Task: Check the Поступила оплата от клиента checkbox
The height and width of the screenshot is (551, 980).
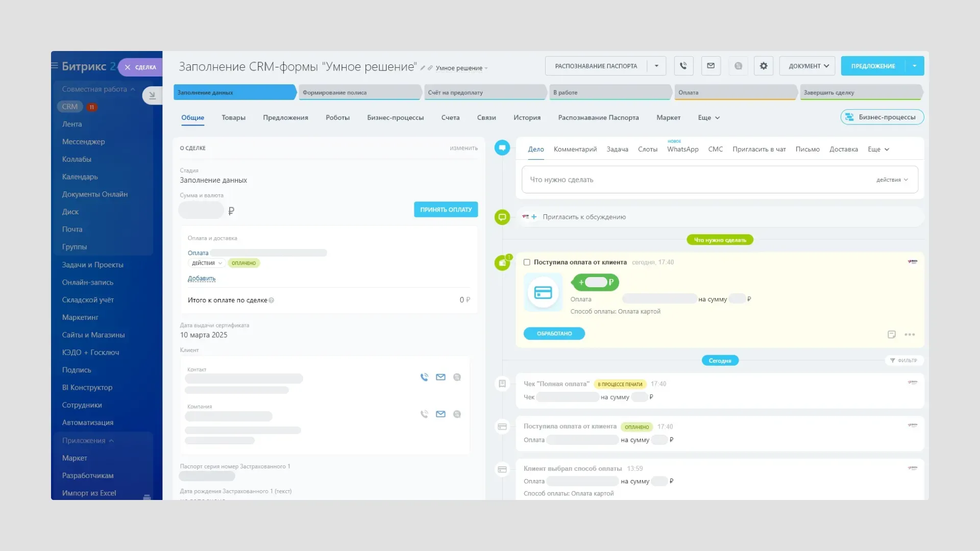Action: click(527, 262)
